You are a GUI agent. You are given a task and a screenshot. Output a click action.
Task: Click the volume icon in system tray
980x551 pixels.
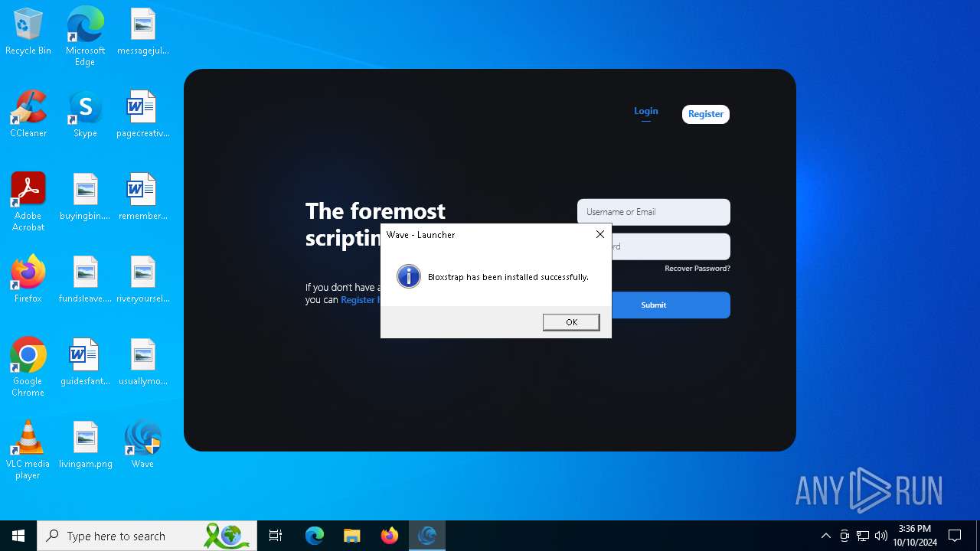[881, 536]
